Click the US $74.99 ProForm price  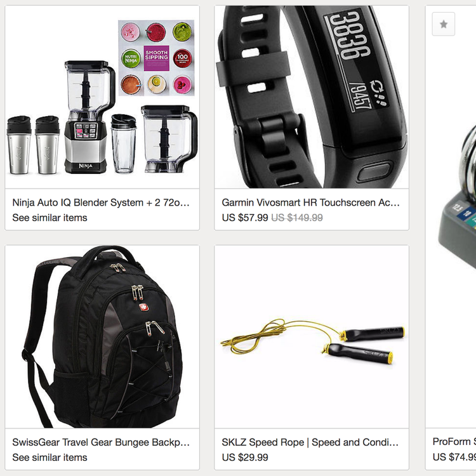pyautogui.click(x=454, y=457)
